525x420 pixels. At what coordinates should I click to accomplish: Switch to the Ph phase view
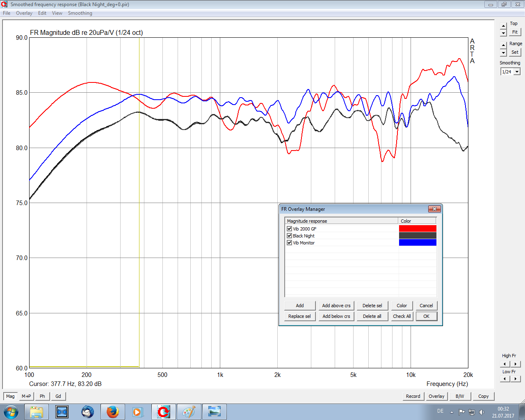click(42, 396)
